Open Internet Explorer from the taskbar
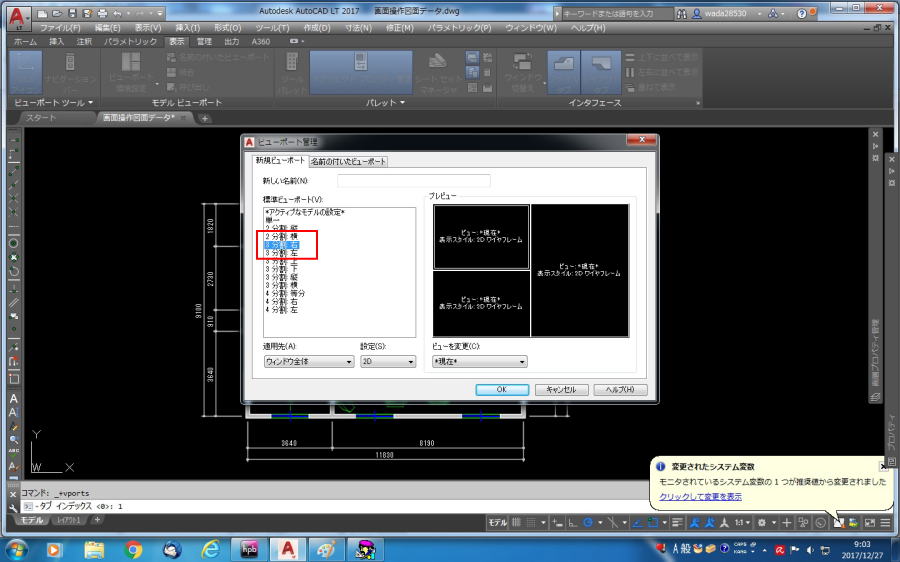Viewport: 900px width, 562px height. coord(211,550)
